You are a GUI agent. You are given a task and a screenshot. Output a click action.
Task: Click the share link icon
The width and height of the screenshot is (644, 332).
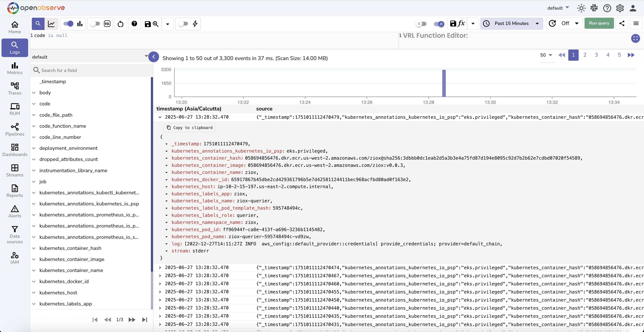pyautogui.click(x=622, y=23)
